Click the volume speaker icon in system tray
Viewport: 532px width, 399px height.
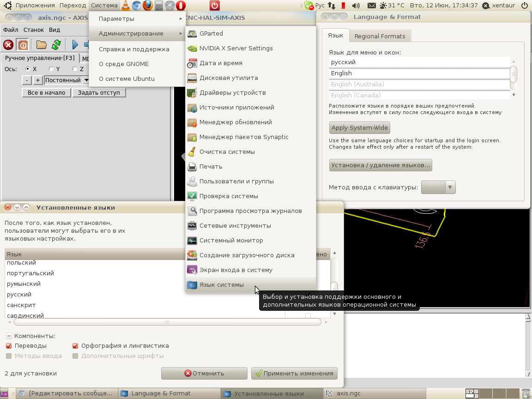coord(356,6)
